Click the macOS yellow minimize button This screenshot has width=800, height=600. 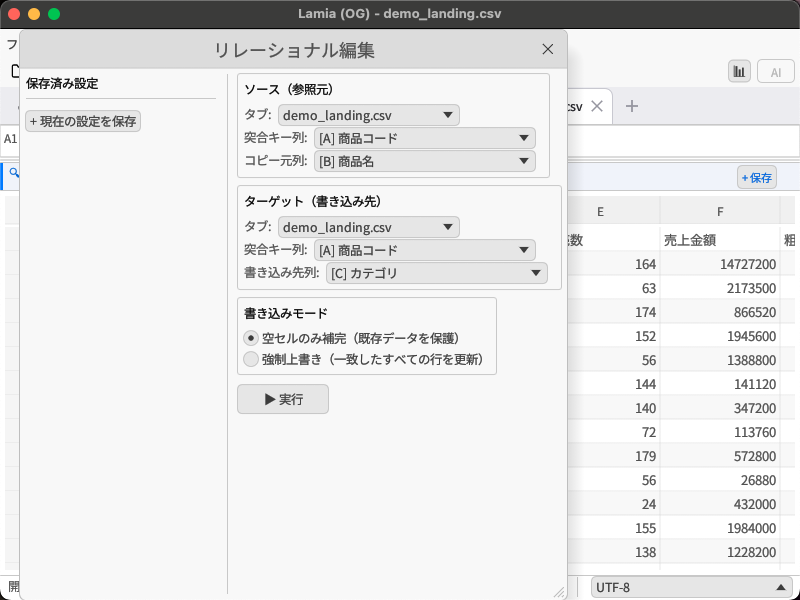34,14
